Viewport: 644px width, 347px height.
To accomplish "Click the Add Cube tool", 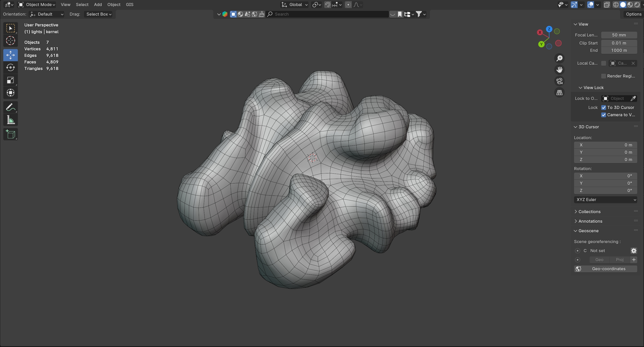I will point(10,134).
